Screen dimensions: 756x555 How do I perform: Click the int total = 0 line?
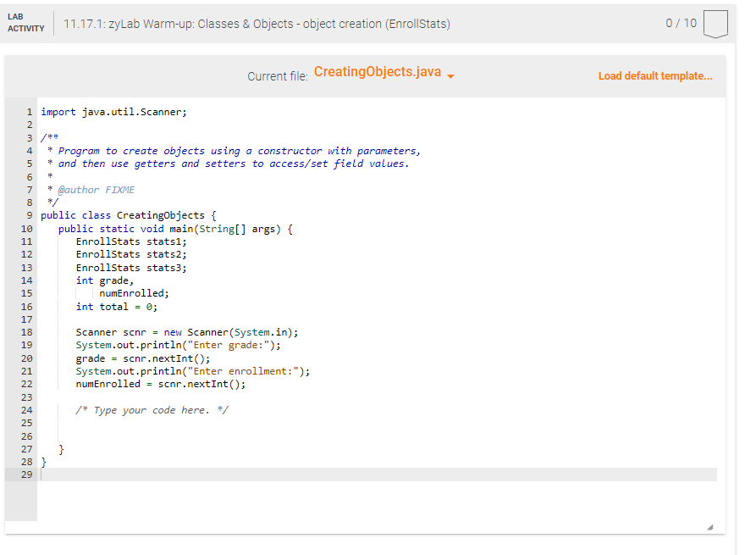pyautogui.click(x=110, y=306)
